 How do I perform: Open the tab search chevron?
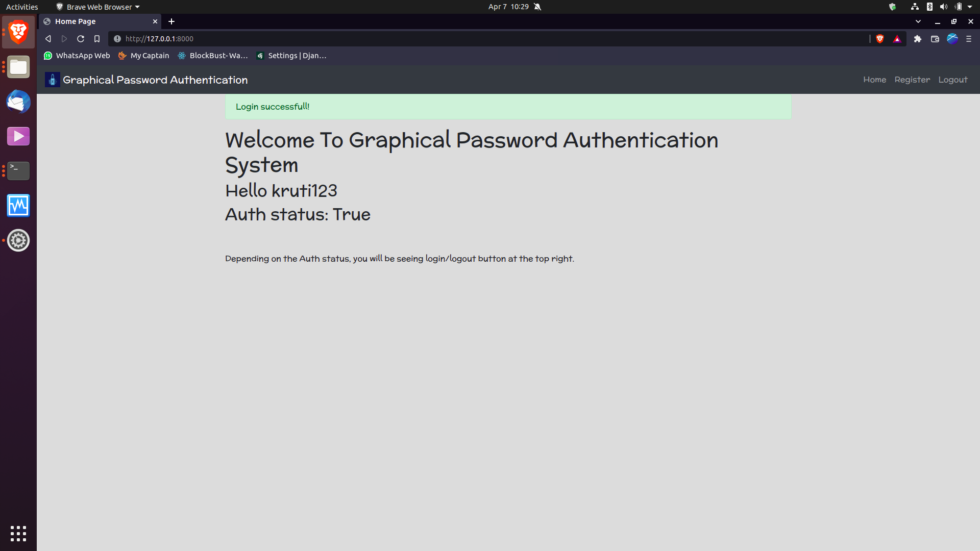[x=918, y=21]
